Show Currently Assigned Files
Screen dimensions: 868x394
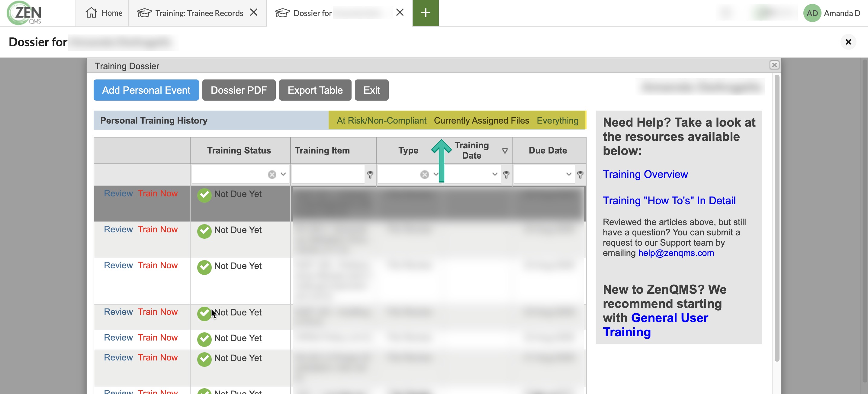(481, 120)
